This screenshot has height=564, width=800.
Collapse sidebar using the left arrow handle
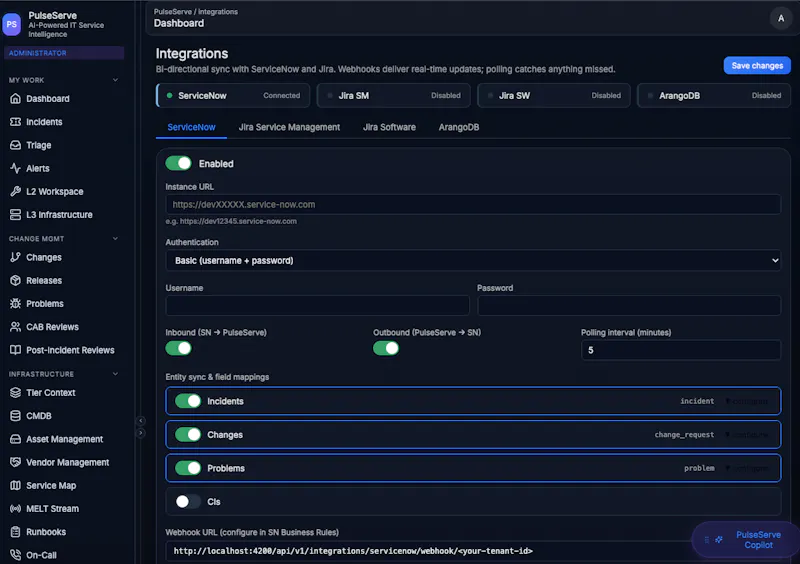pyautogui.click(x=141, y=421)
